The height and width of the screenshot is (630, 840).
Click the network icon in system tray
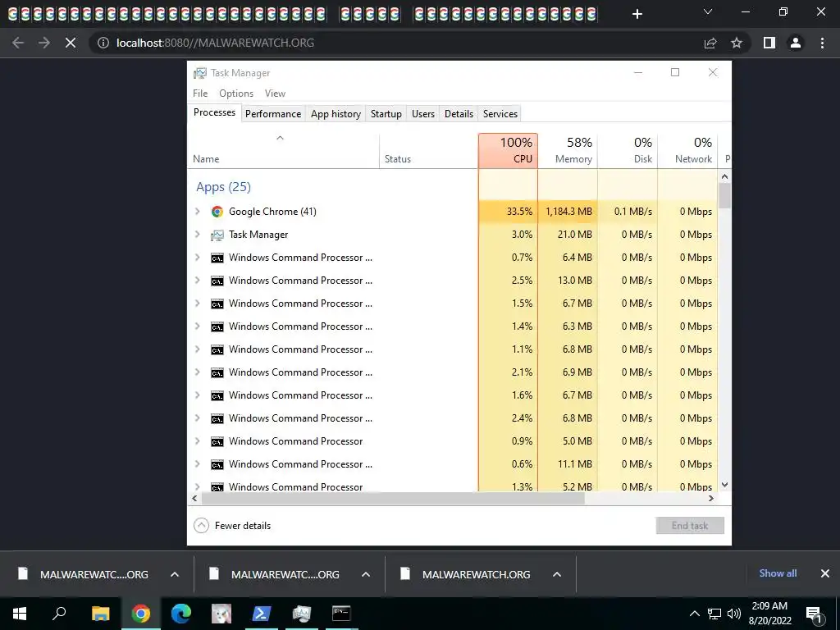[x=714, y=614]
